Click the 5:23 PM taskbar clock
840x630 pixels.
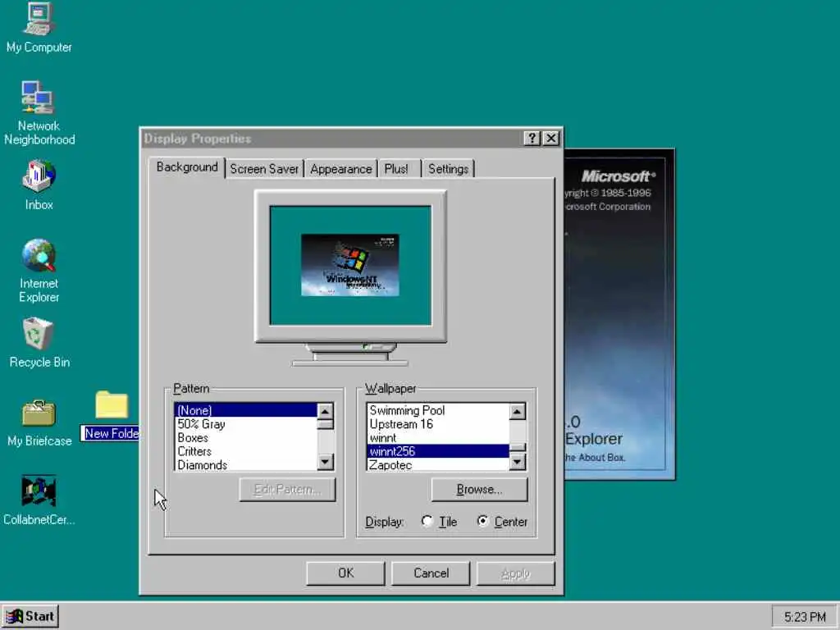[x=805, y=617]
